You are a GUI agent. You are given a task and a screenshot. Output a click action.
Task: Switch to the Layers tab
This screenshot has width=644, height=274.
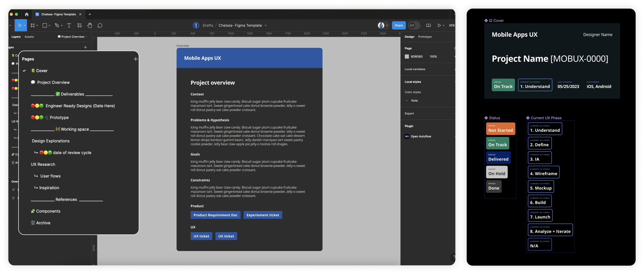(x=16, y=37)
